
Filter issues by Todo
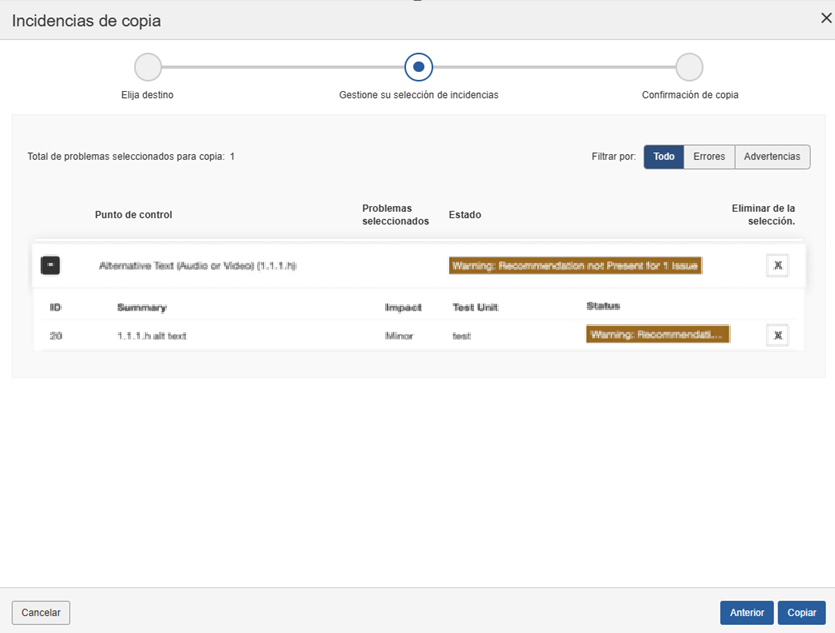[x=663, y=157]
